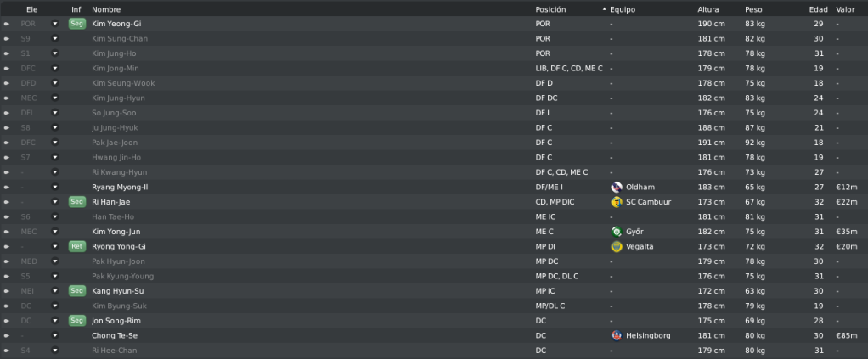The width and height of the screenshot is (868, 359).
Task: Expand the selection dropdown for Jon Song-Rim
Action: click(55, 321)
